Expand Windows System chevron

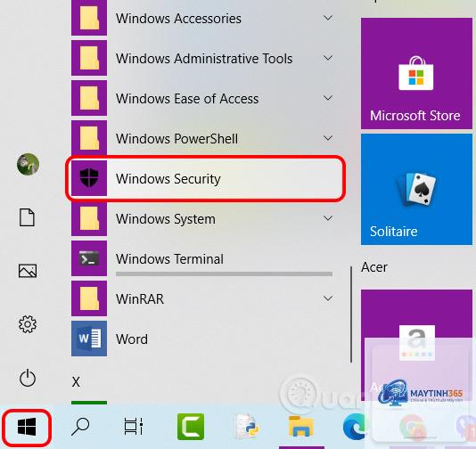coord(328,218)
